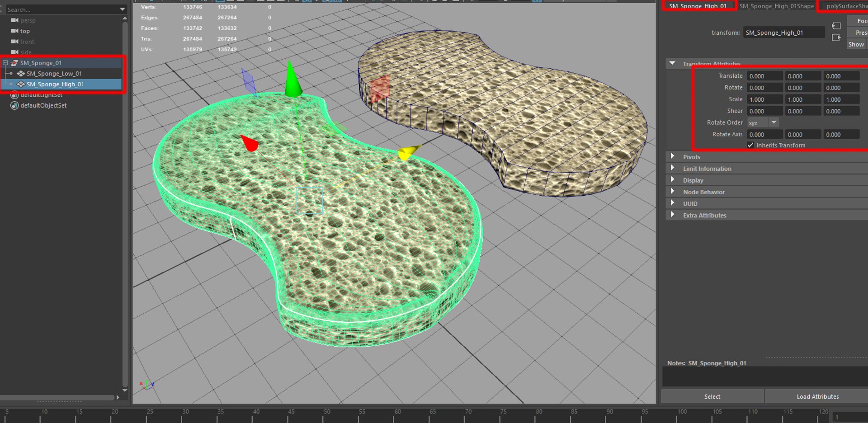This screenshot has width=868, height=423.
Task: Click the current frame number field
Action: click(x=850, y=417)
